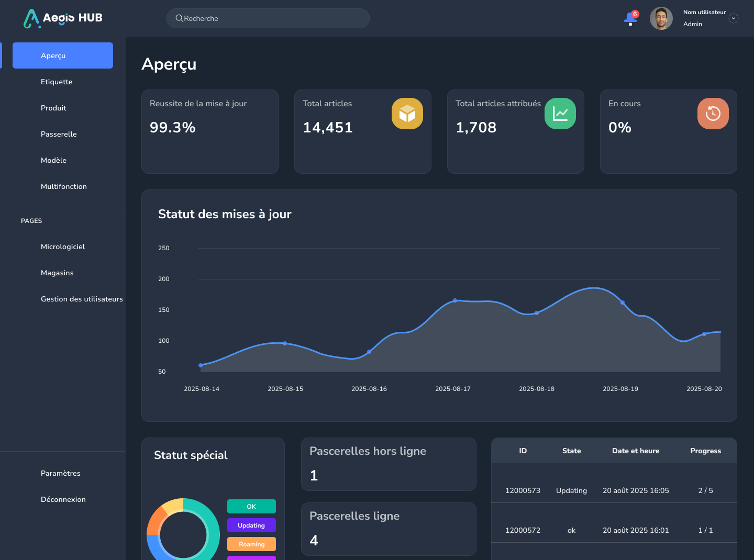Screen dimensions: 754x560
Task: Click the orange history clock icon
Action: coord(713,114)
